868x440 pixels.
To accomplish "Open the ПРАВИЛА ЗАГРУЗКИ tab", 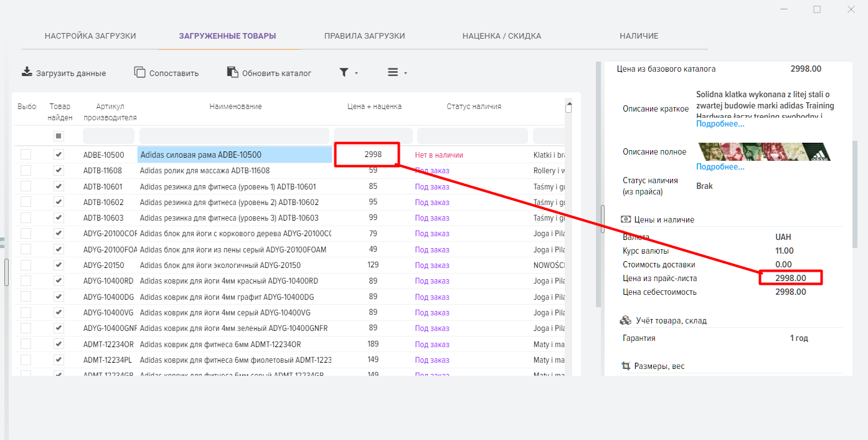I will (364, 36).
